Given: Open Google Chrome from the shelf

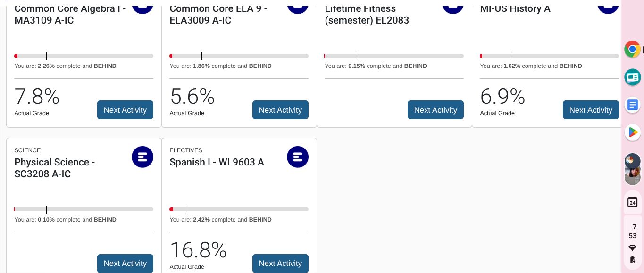Looking at the screenshot, I should pos(632,49).
